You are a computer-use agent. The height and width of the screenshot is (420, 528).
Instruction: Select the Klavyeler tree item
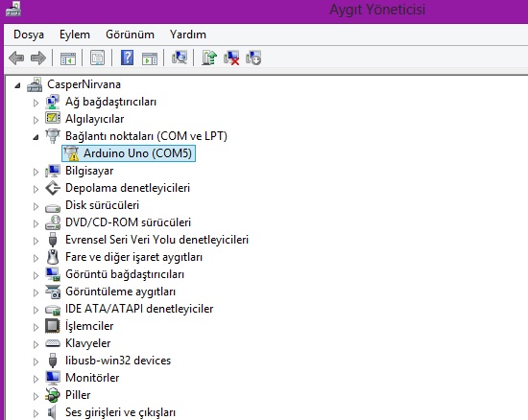(x=87, y=343)
